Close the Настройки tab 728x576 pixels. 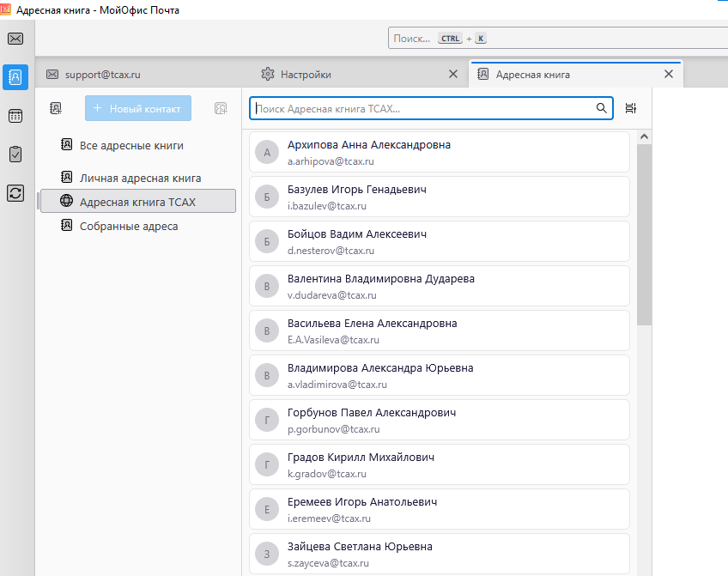(453, 75)
